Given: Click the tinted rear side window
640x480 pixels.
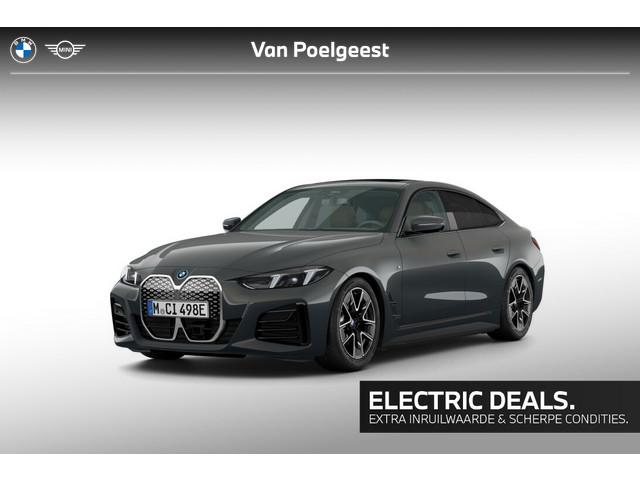Looking at the screenshot, I should 469,211.
